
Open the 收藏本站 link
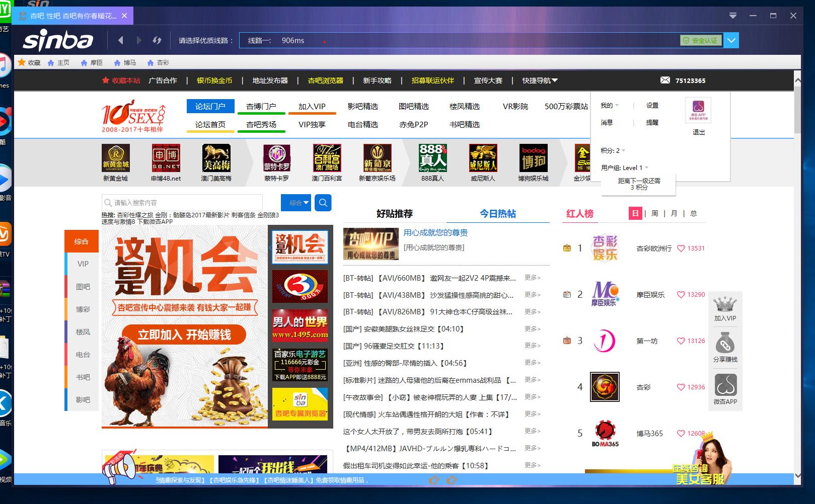point(121,80)
